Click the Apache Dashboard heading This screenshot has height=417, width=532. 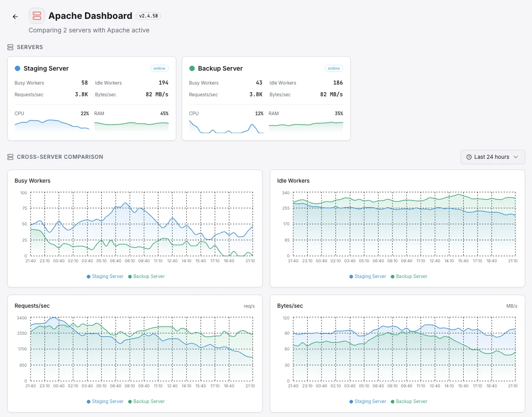[x=90, y=16]
